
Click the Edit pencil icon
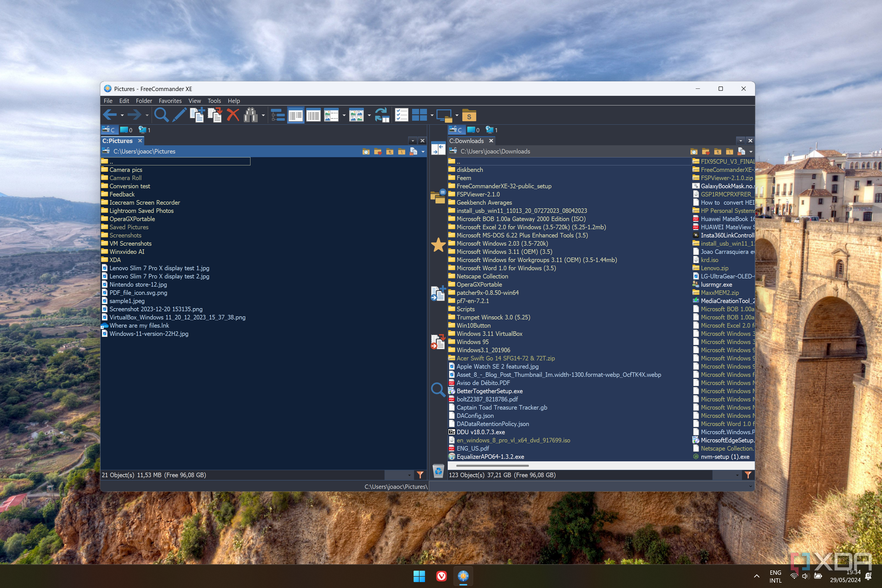pos(179,115)
